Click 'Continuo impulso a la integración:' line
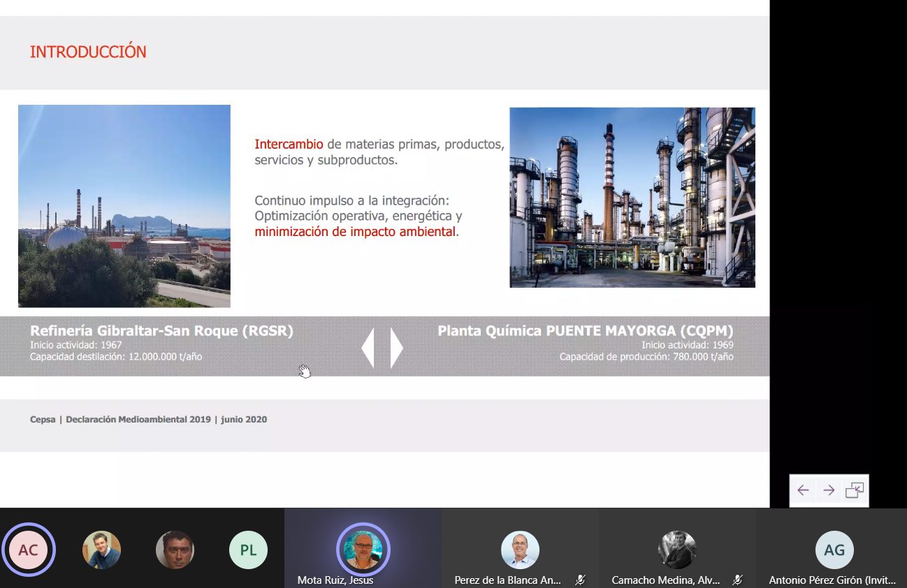This screenshot has width=907, height=588. (x=351, y=200)
